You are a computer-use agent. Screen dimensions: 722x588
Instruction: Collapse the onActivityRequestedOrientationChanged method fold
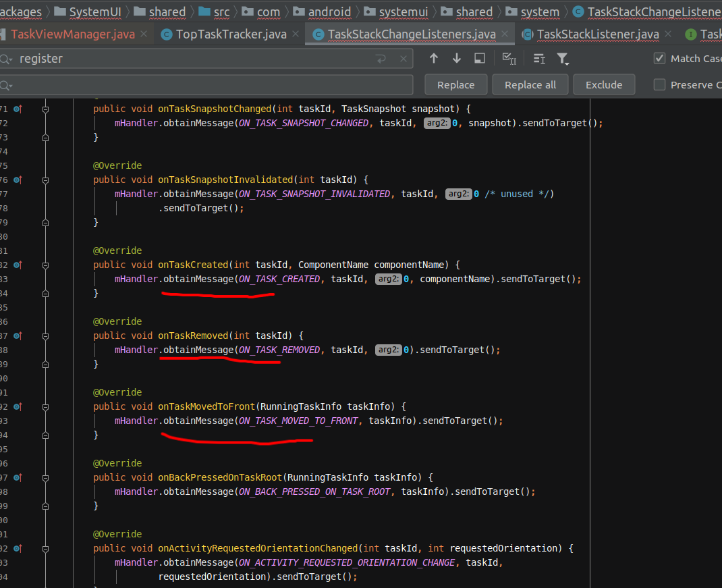point(46,549)
